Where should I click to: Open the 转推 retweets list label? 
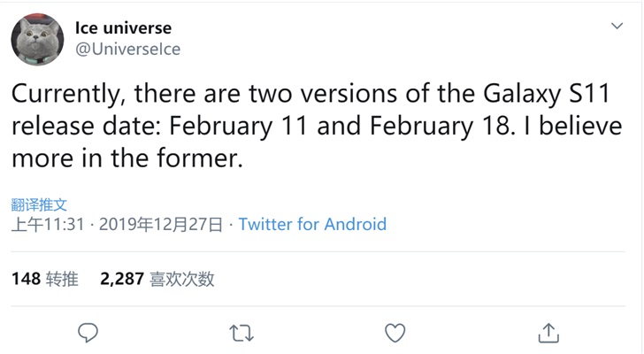tap(62, 280)
